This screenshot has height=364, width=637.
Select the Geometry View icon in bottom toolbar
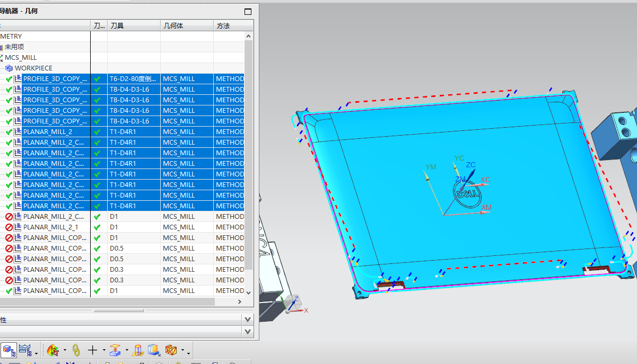8,350
